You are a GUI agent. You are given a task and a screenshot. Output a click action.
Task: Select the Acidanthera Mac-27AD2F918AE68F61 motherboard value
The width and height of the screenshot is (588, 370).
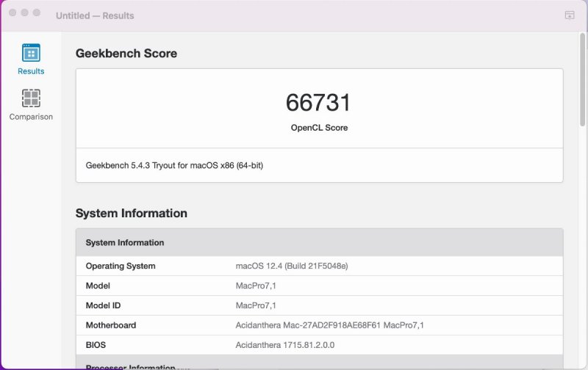329,325
